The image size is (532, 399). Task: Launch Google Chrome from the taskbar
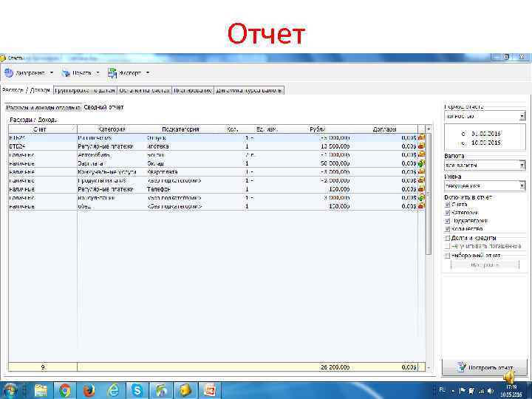pyautogui.click(x=65, y=391)
